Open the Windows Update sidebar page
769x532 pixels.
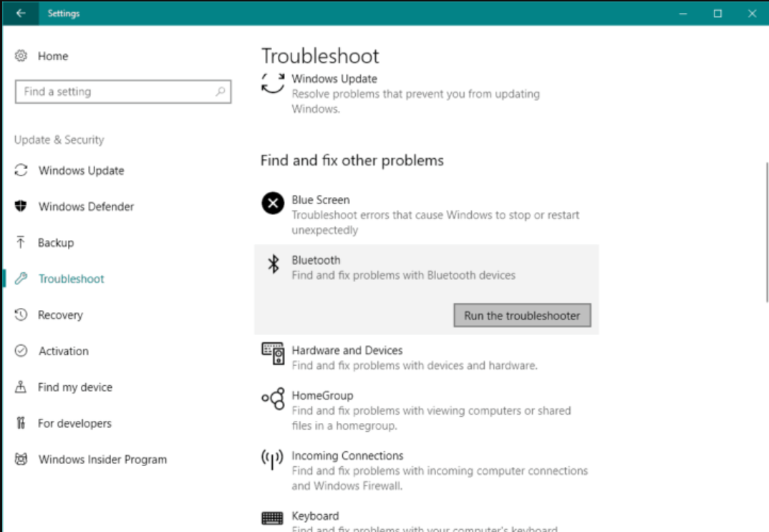point(81,170)
